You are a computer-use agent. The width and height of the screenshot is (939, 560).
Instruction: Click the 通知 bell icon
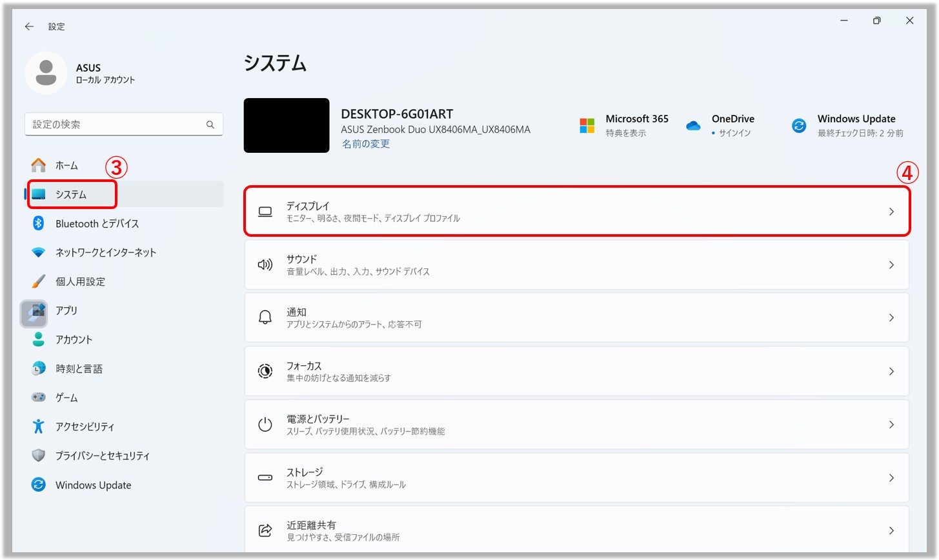tap(265, 317)
